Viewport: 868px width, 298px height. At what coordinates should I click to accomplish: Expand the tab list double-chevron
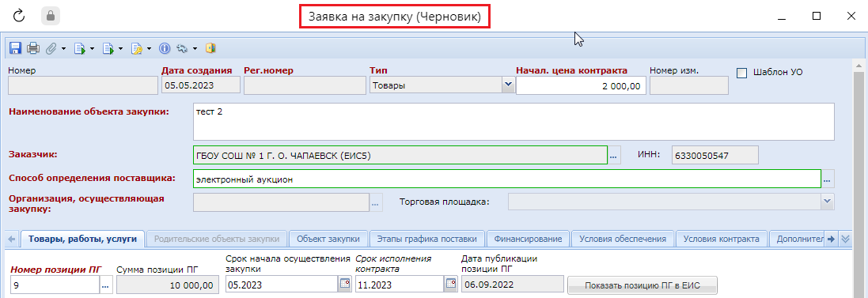click(x=845, y=239)
